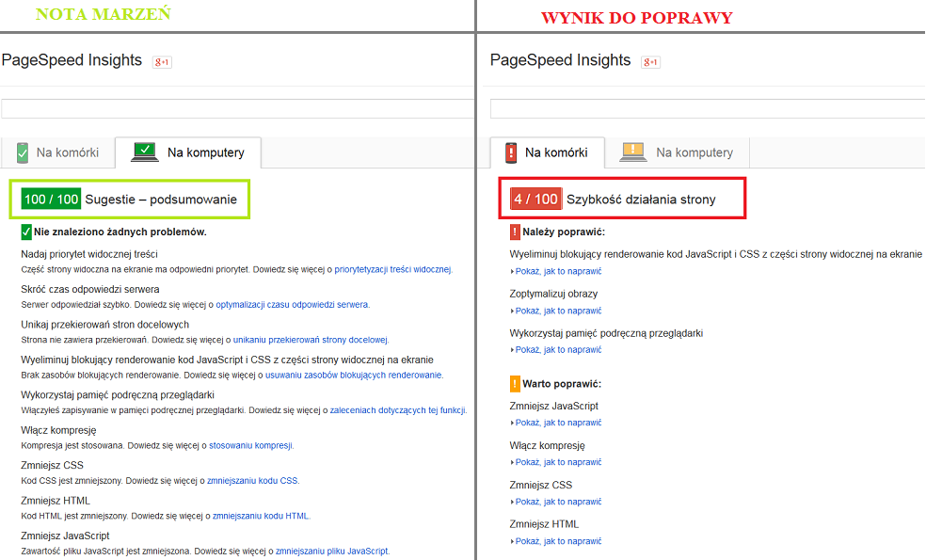The image size is (926, 560).
Task: Click 'Zmniejsz CSS' heading in left panel
Action: coord(52,466)
